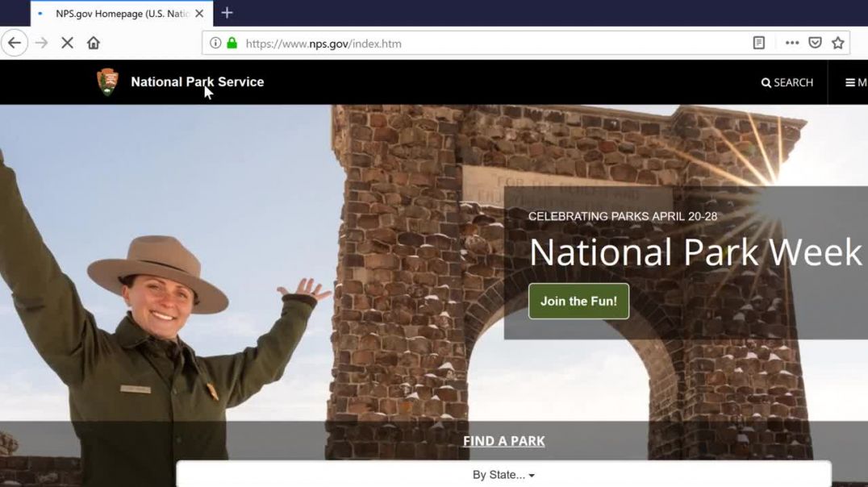868x487 pixels.
Task: Open the browser home page
Action: coord(93,44)
